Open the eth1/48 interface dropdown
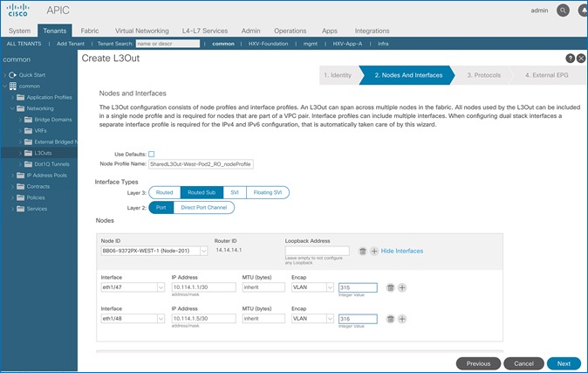 click(161, 319)
